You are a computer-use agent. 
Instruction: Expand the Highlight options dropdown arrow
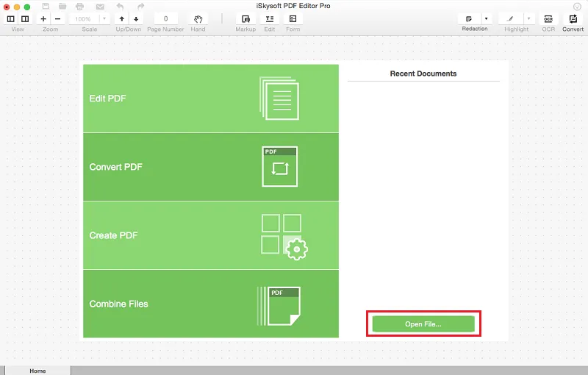[528, 19]
